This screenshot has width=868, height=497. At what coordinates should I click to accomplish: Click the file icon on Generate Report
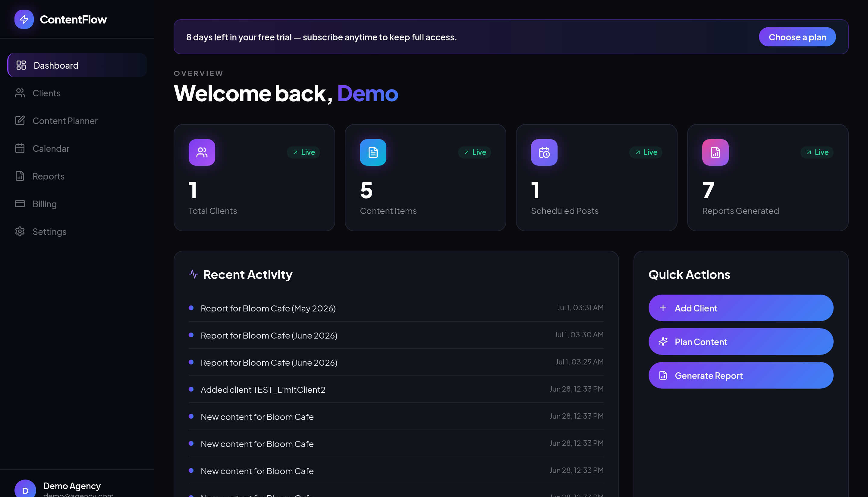pos(663,376)
